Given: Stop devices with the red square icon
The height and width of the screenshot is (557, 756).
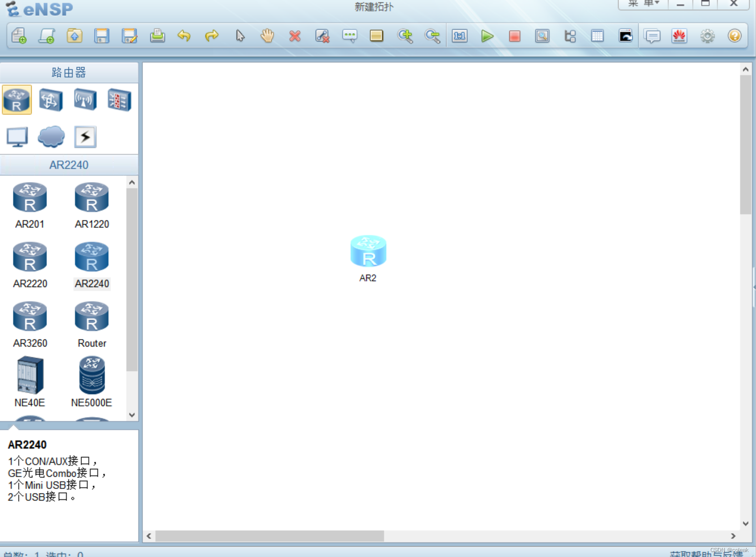Looking at the screenshot, I should 515,36.
